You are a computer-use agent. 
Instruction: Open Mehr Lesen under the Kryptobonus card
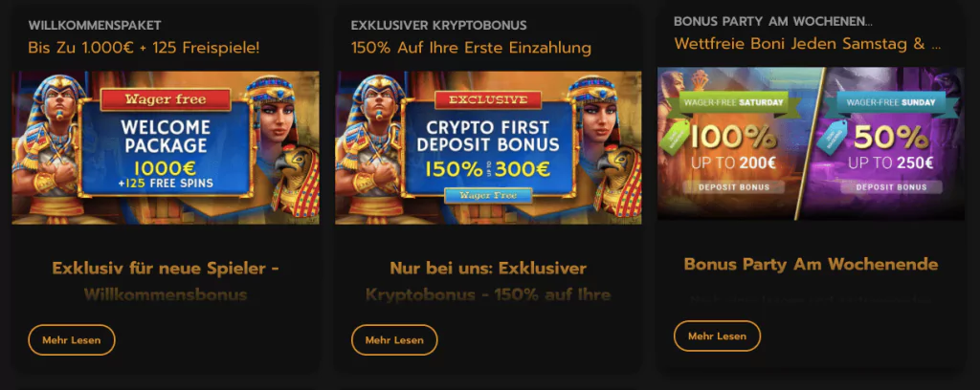pos(394,340)
